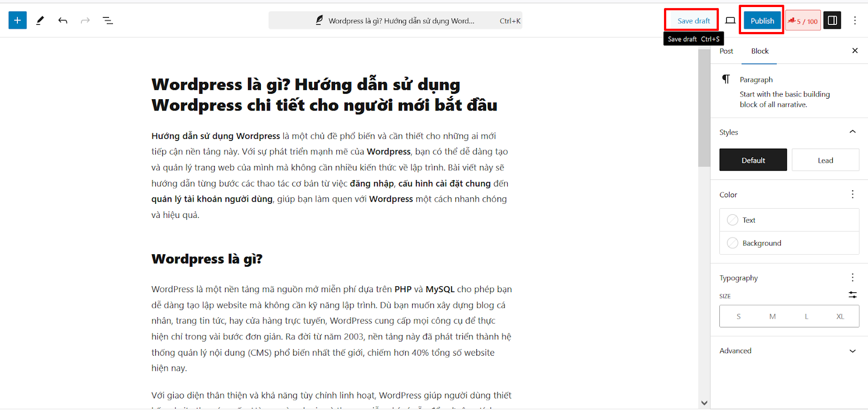Open the block inserter plus button
Screen dimensions: 868x412
17,21
